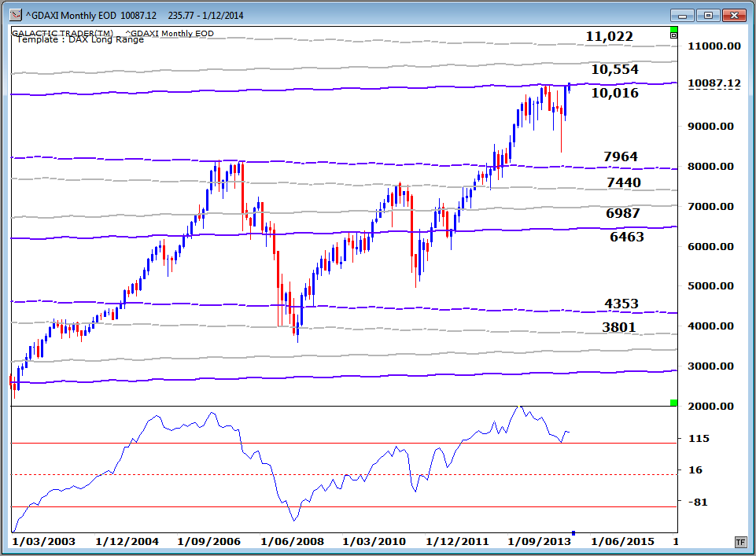Click the 1/03/2010 date label
Viewport: 756px width, 556px height.
374,542
